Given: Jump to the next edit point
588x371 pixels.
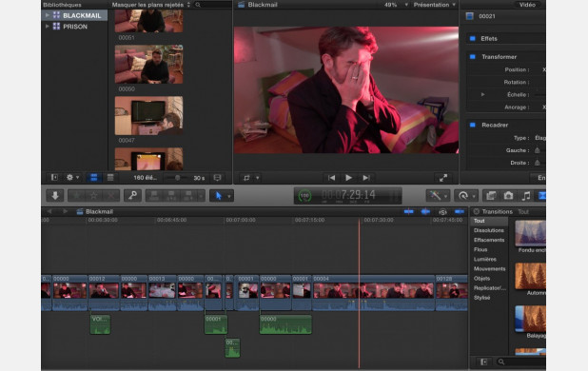Looking at the screenshot, I should 366,178.
